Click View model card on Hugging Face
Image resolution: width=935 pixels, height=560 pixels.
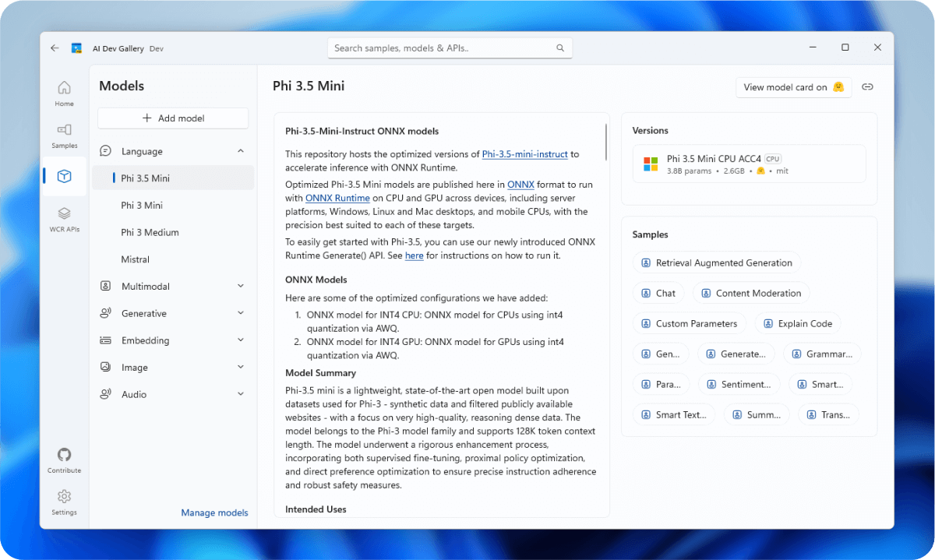[793, 86]
